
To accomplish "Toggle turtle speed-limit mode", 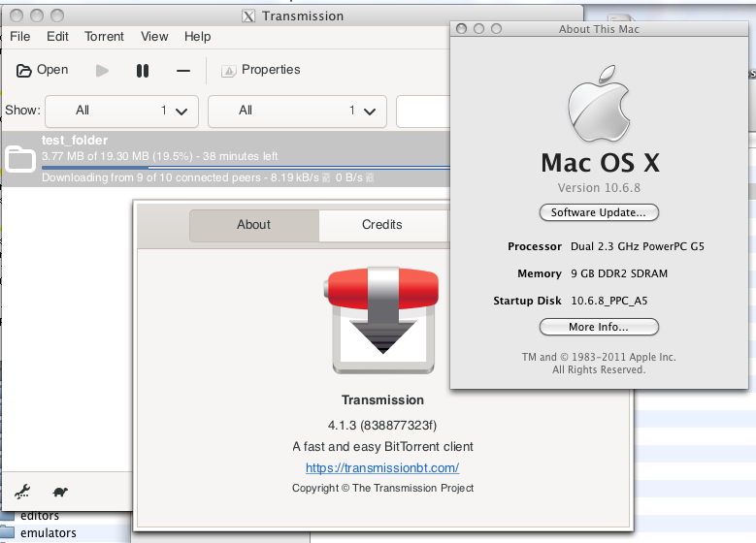I will pyautogui.click(x=60, y=492).
